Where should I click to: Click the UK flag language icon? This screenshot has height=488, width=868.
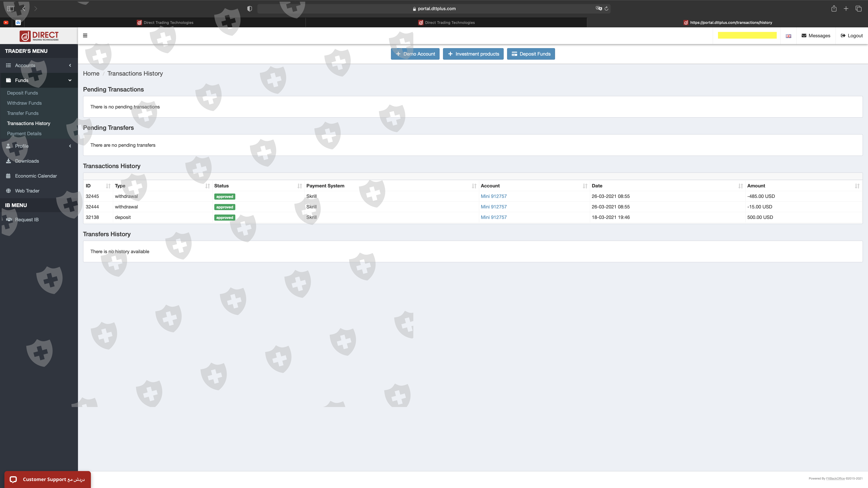pyautogui.click(x=788, y=36)
